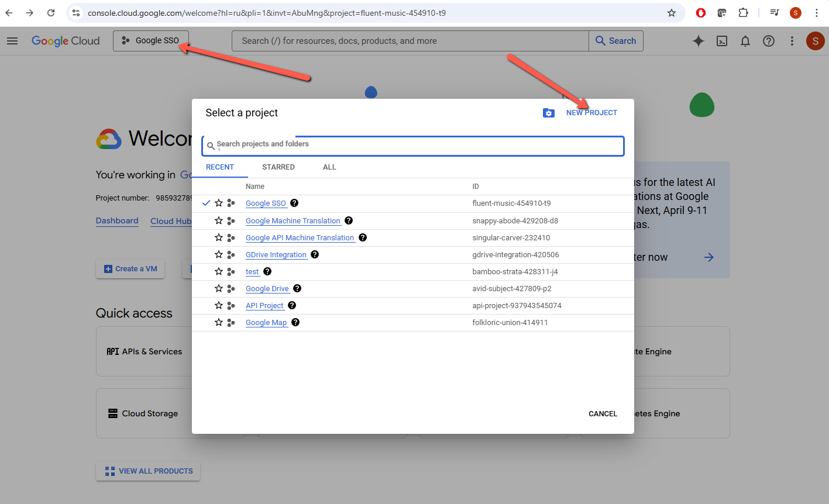The image size is (829, 504).
Task: Open the Google Drive project link
Action: pyautogui.click(x=267, y=289)
